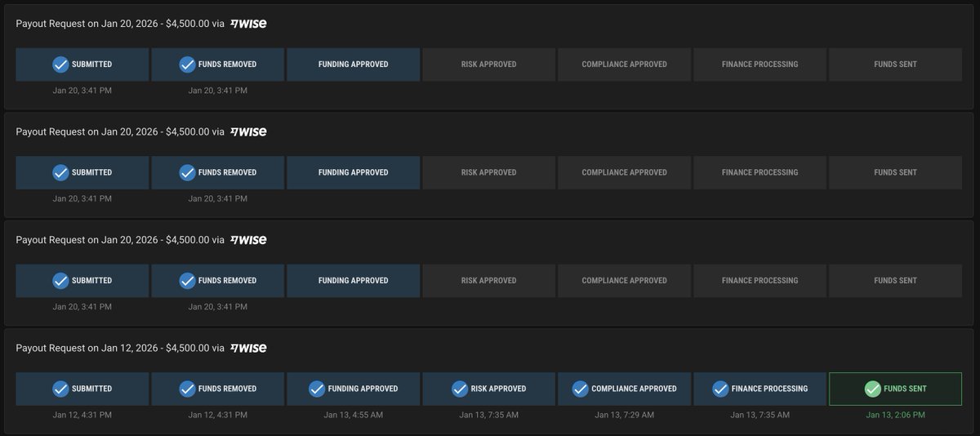Select Funds Sent step in the second Jan 20 payout
Image resolution: width=980 pixels, height=436 pixels.
tap(896, 172)
